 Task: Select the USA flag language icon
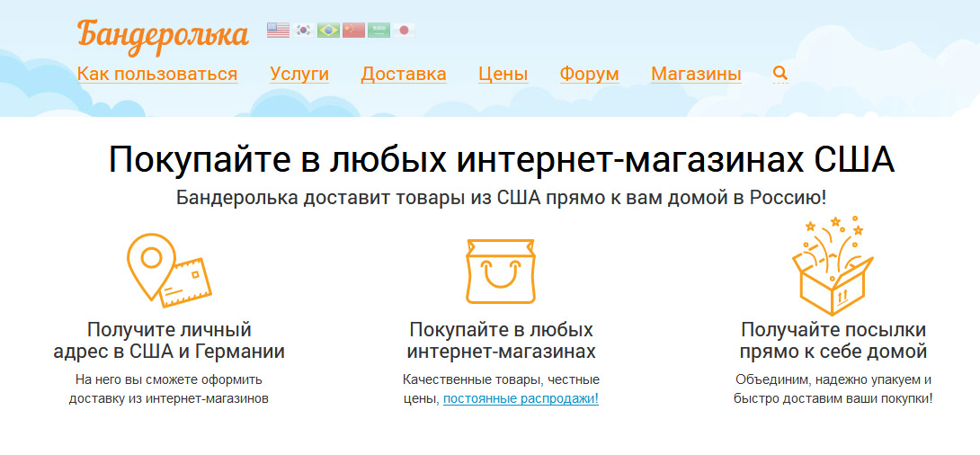click(278, 30)
